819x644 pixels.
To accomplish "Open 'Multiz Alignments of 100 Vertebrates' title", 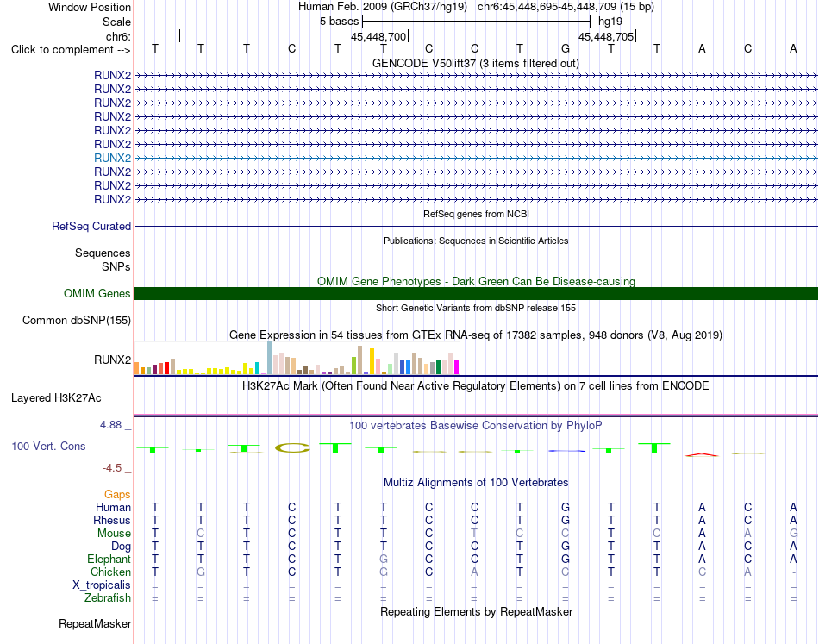I will (476, 482).
